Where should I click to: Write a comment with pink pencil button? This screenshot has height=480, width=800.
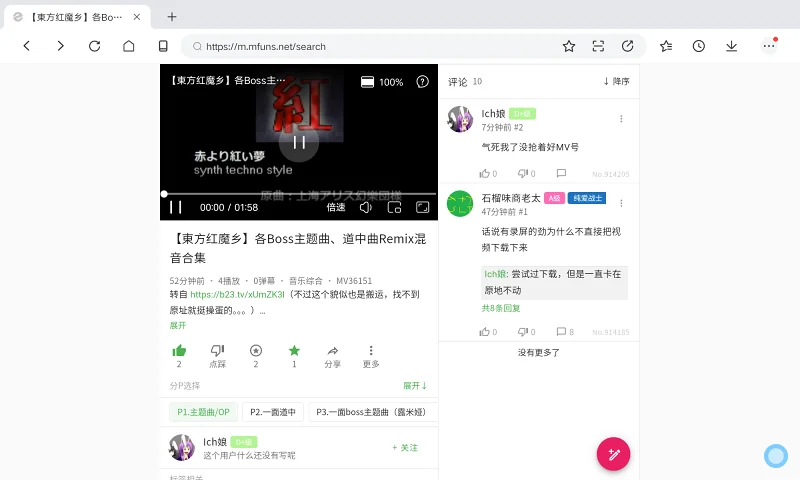click(613, 454)
